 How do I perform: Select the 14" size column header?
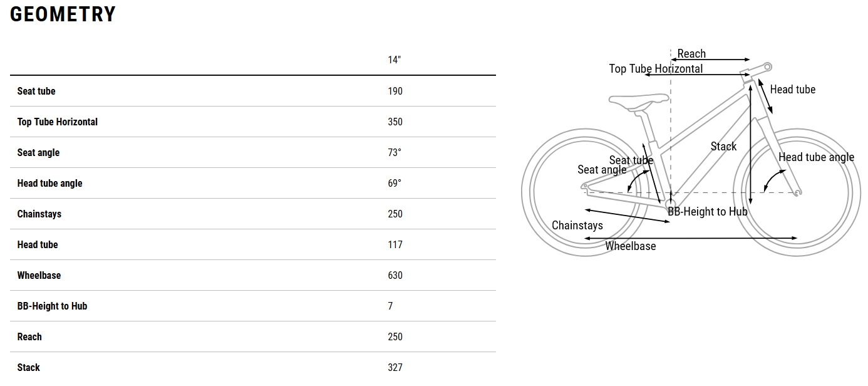394,60
